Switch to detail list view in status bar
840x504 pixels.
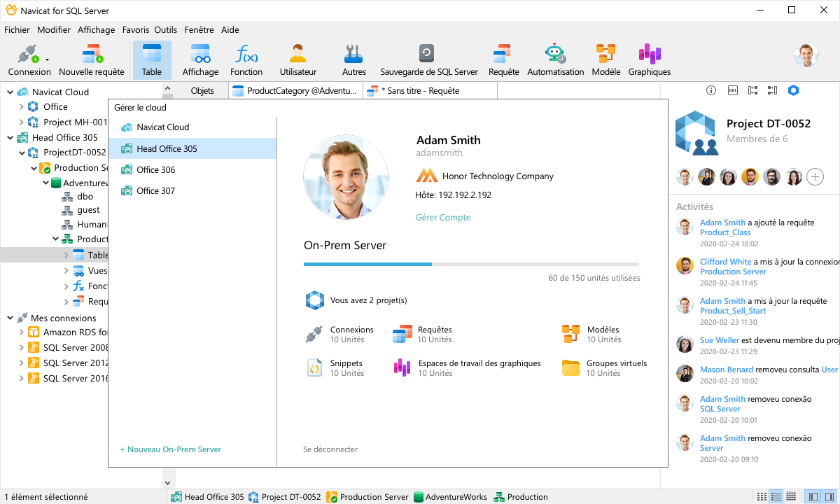776,497
